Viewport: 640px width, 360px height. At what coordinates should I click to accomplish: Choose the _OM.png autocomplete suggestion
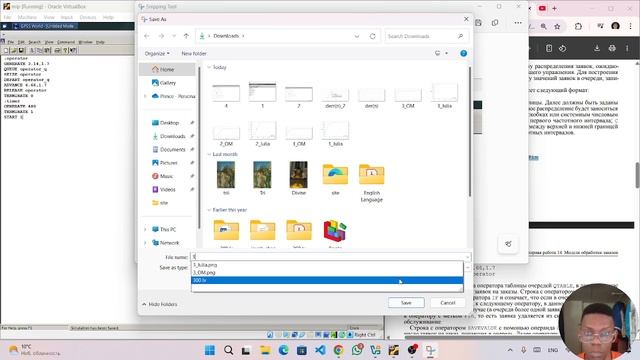pyautogui.click(x=327, y=272)
